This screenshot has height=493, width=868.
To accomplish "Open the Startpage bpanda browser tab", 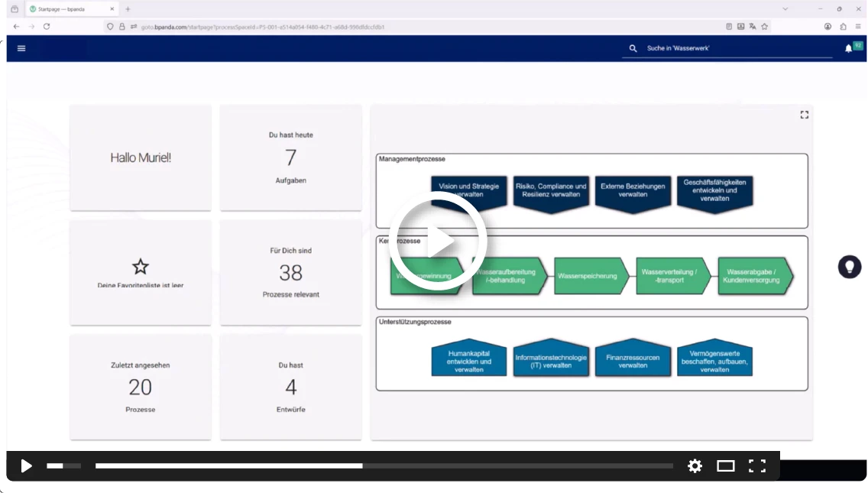I will pyautogui.click(x=67, y=9).
